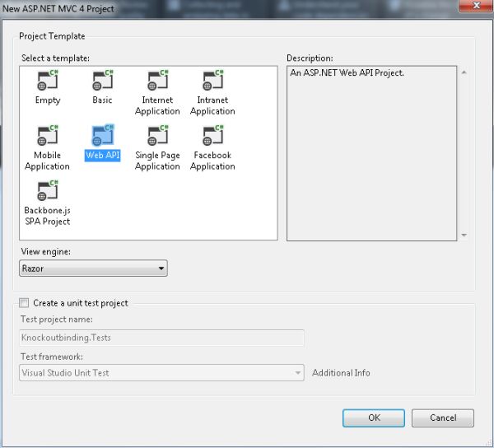Viewport: 494px width, 448px height.
Task: Select the Empty template icon
Action: pos(48,81)
